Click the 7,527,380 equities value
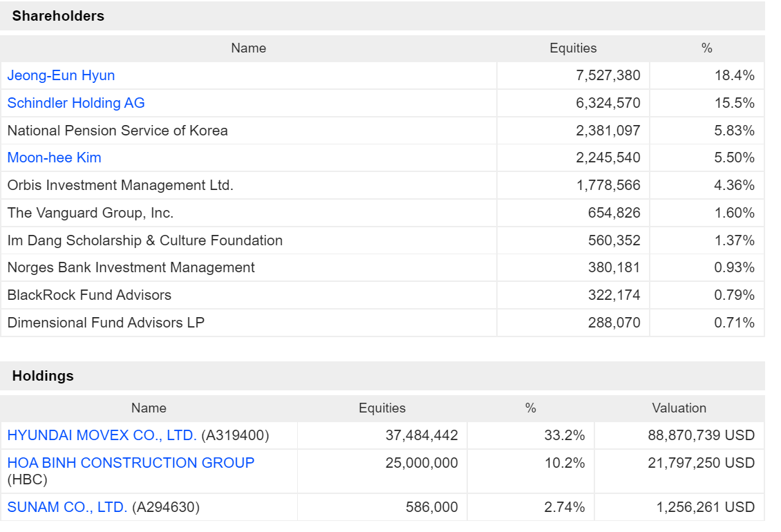Viewport: 781px width, 532px height. pyautogui.click(x=608, y=75)
